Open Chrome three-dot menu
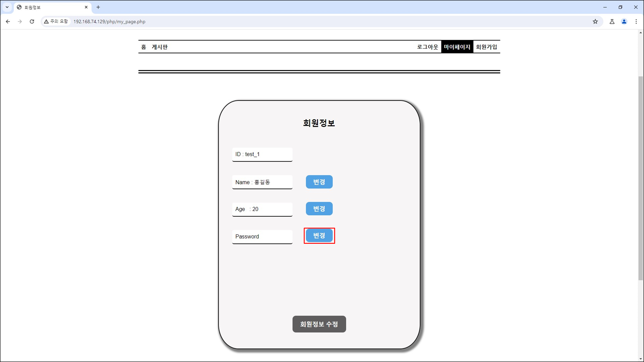 pyautogui.click(x=636, y=21)
